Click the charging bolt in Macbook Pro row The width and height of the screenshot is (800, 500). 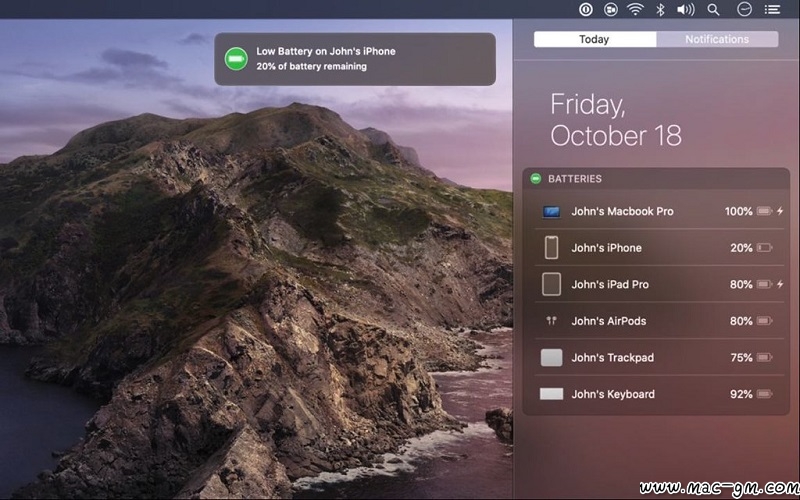(x=780, y=211)
